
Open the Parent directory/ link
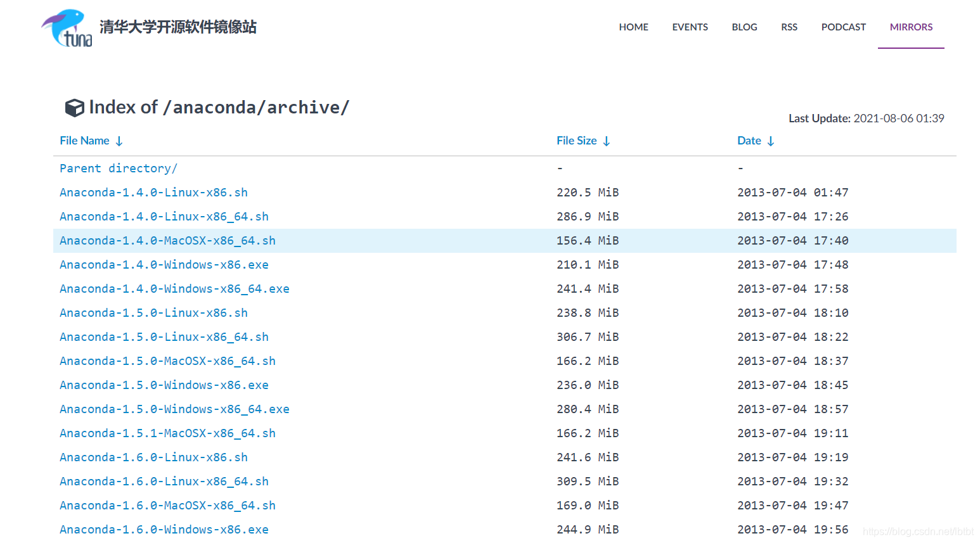pyautogui.click(x=119, y=169)
